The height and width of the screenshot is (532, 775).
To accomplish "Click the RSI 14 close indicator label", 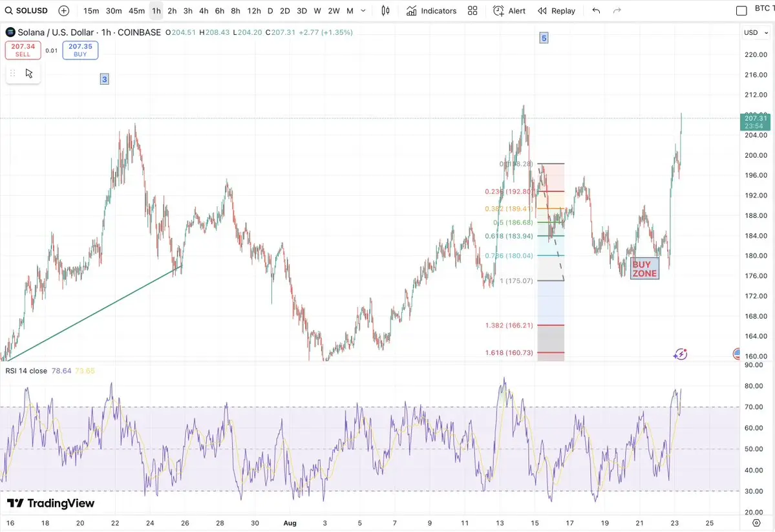I will pyautogui.click(x=27, y=371).
